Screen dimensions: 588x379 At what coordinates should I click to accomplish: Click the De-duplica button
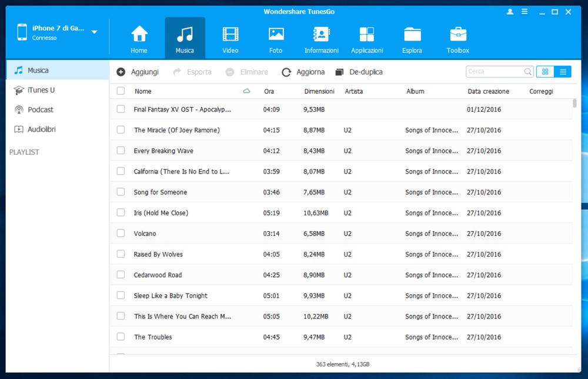point(359,72)
